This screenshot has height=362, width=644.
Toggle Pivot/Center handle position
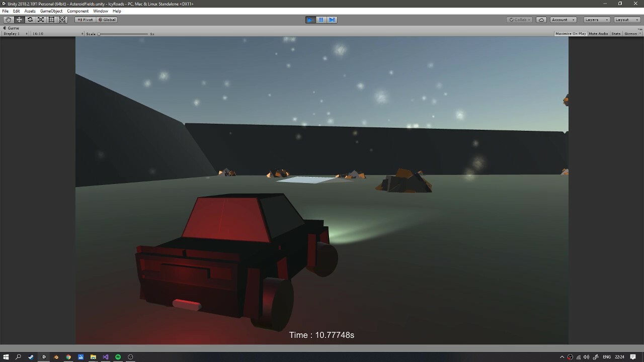[85, 20]
